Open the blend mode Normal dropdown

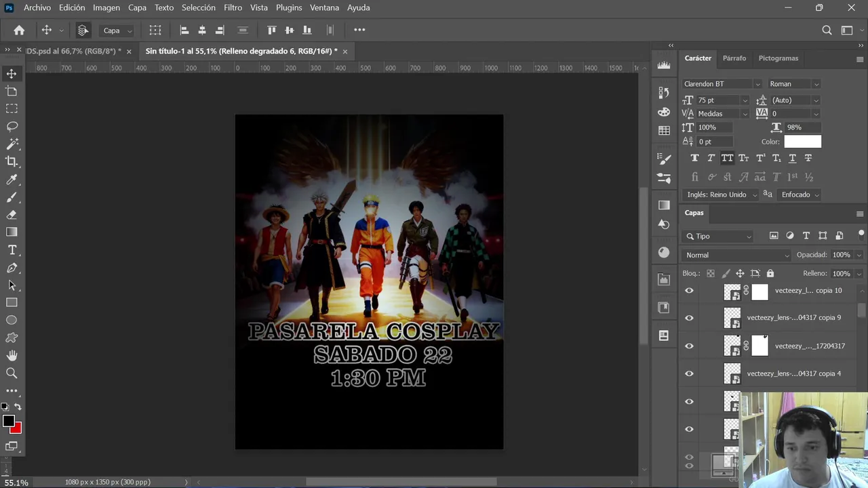[737, 255]
